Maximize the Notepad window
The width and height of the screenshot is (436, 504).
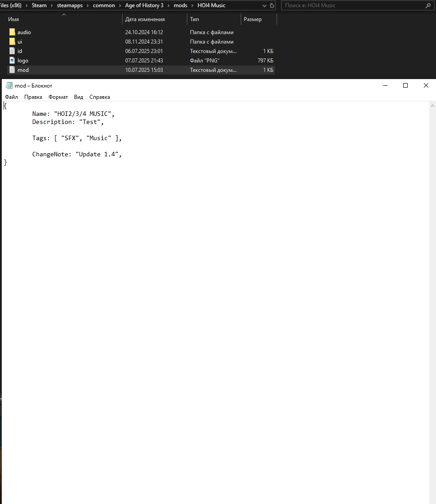click(x=405, y=85)
